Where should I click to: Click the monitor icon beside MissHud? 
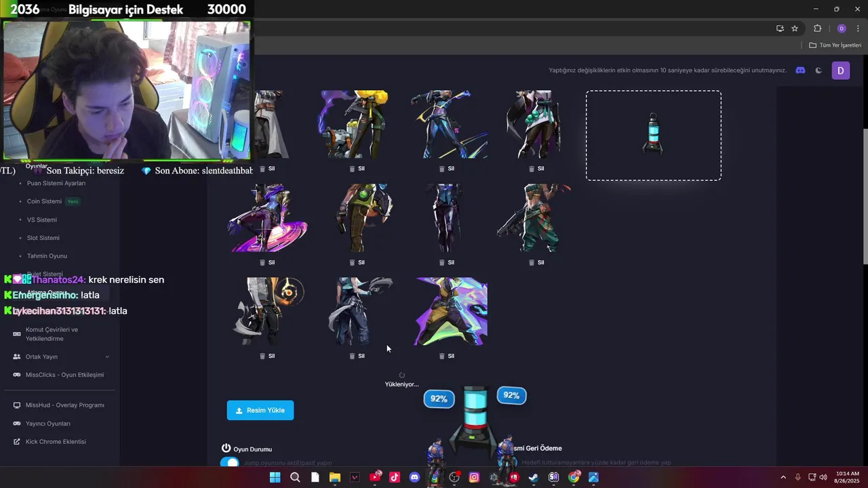[x=17, y=405]
